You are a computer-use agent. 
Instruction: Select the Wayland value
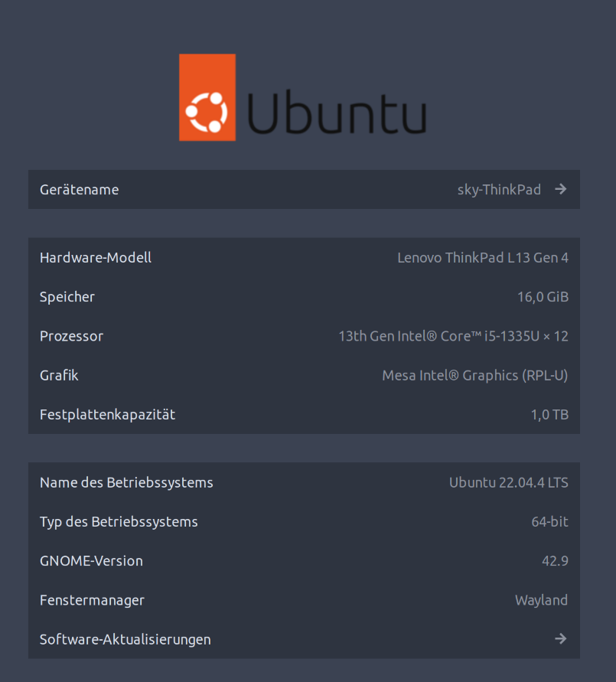click(541, 600)
